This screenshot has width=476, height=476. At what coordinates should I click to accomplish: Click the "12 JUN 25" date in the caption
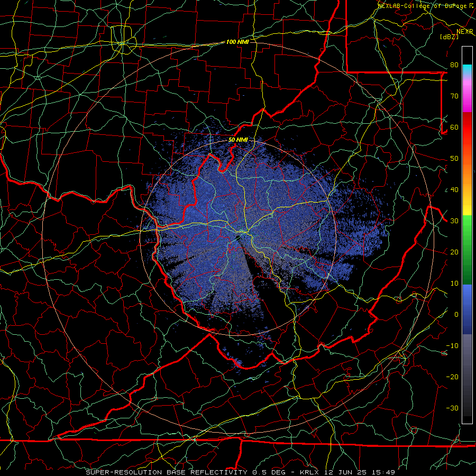point(346,472)
